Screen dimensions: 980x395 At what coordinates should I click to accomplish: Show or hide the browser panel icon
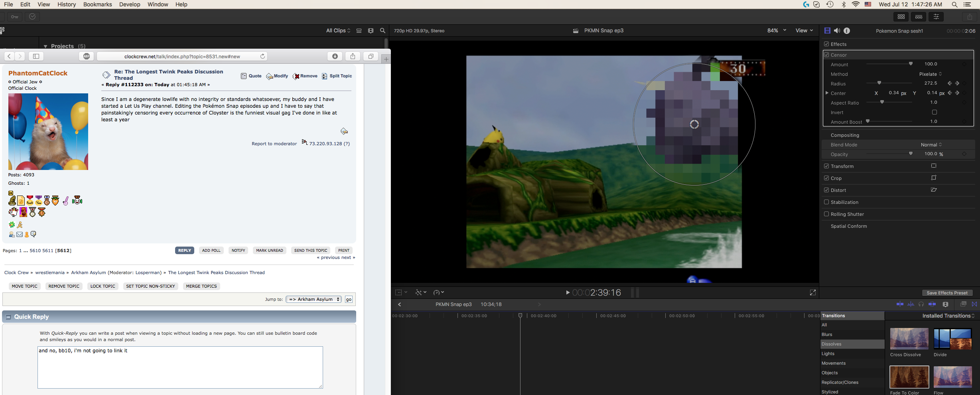click(901, 17)
